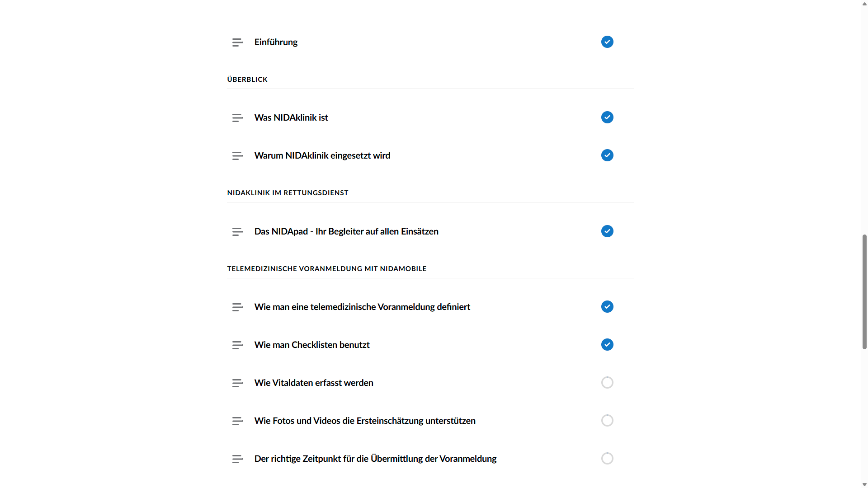Click the lesson icon beside Wie Fotos und Videos

click(x=238, y=421)
